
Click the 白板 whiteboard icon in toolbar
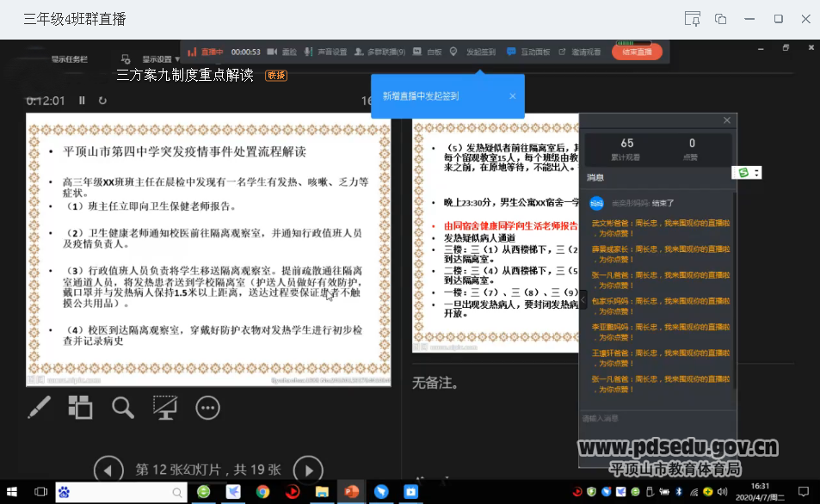click(428, 52)
